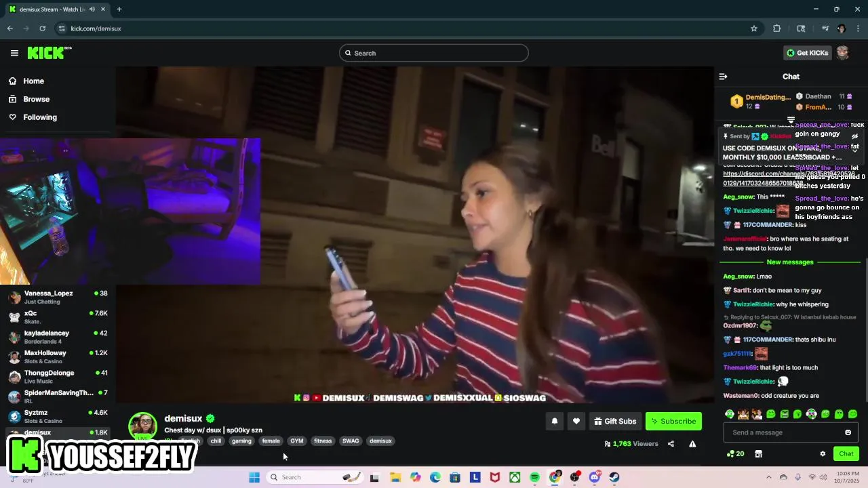Viewport: 868px width, 488px height.
Task: Open the chat settings gear
Action: point(823,454)
